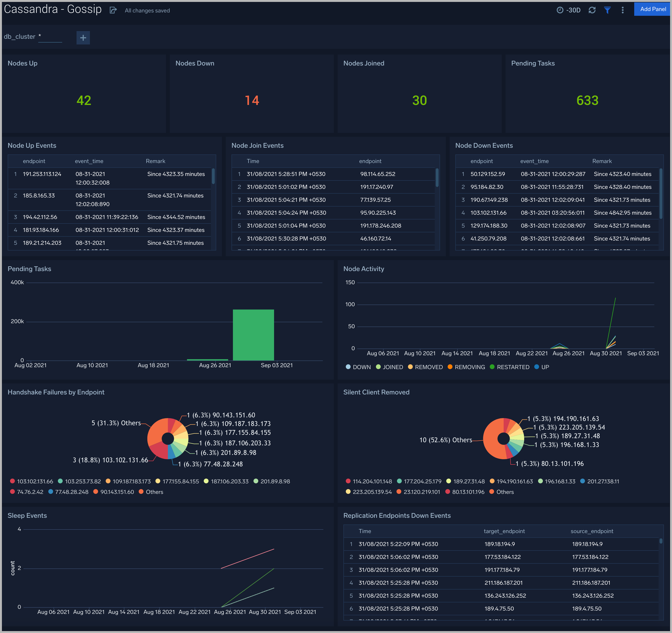Open the three-dot dashboard options menu
Image resolution: width=672 pixels, height=633 pixels.
pos(623,10)
